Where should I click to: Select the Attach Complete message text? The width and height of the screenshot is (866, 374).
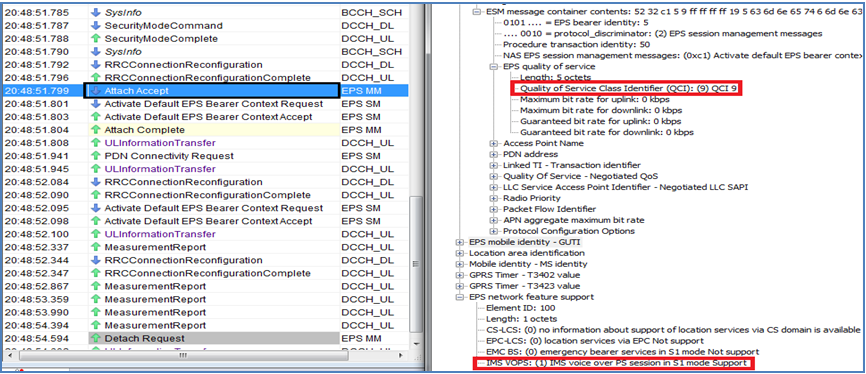144,130
